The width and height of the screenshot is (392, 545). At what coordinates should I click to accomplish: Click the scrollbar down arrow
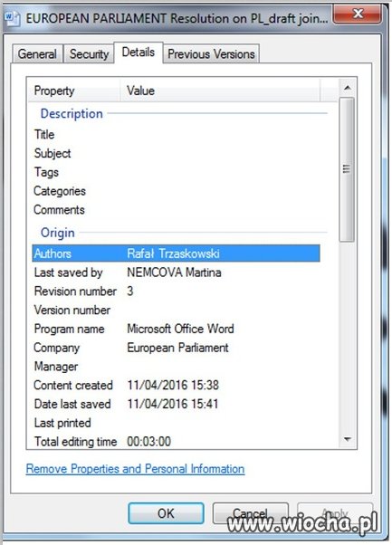click(347, 439)
